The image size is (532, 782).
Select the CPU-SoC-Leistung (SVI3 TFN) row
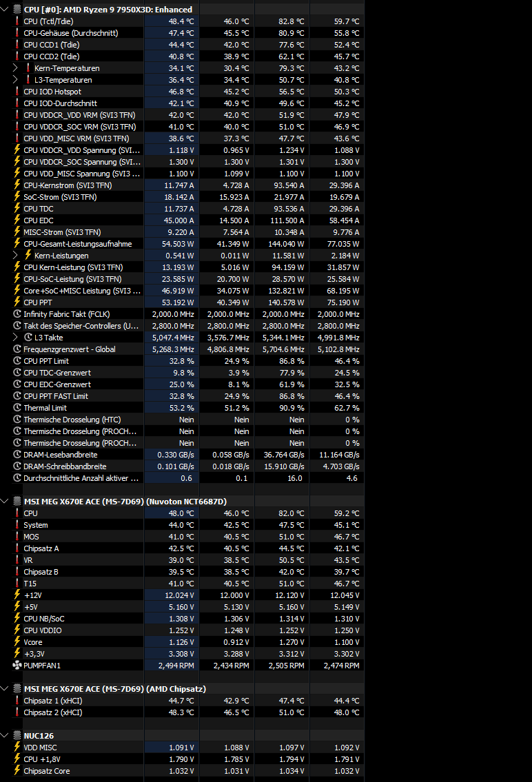(187, 279)
